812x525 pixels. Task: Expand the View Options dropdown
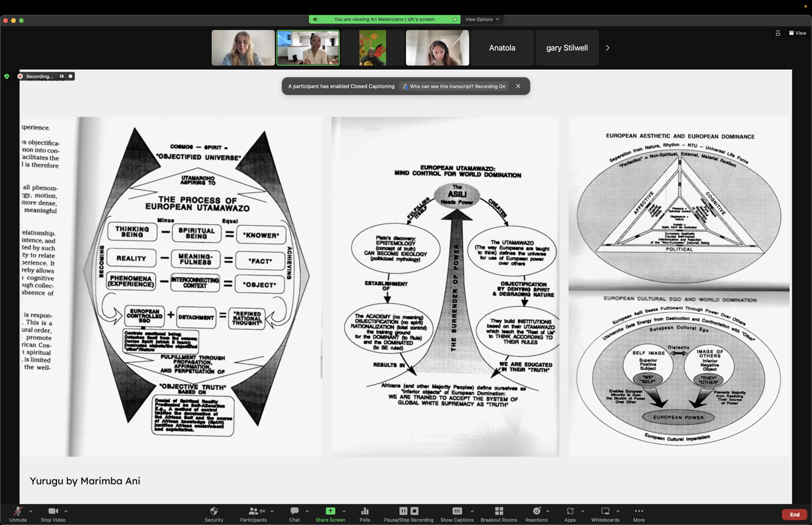[482, 20]
